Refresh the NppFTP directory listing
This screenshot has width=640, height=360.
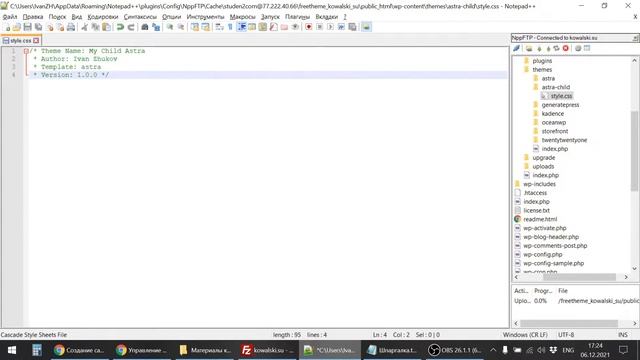pos(557,48)
